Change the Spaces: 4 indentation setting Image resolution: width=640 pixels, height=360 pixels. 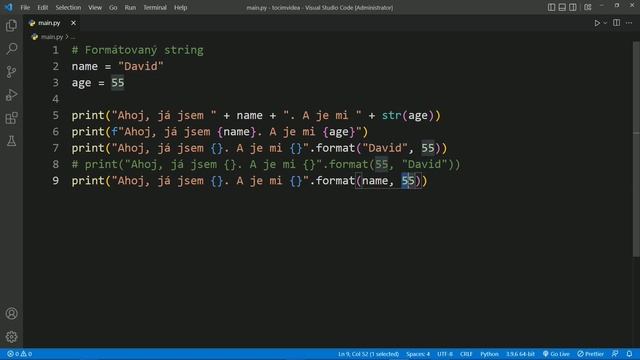pyautogui.click(x=418, y=354)
